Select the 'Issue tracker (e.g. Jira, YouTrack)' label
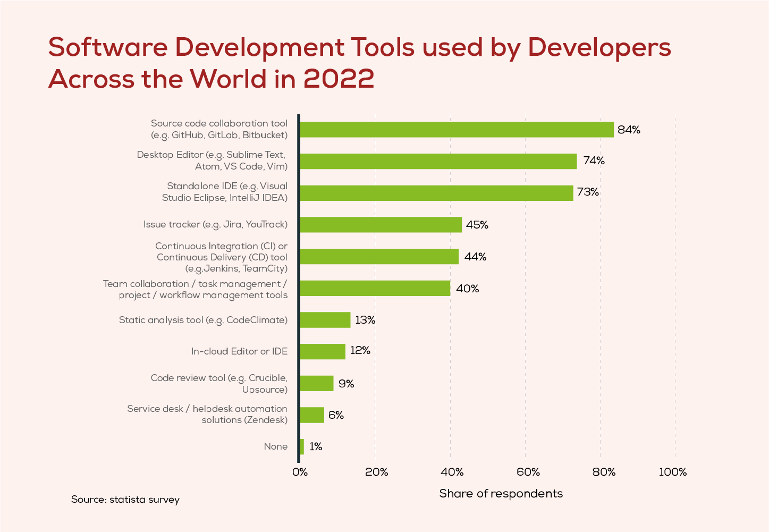 pos(215,224)
